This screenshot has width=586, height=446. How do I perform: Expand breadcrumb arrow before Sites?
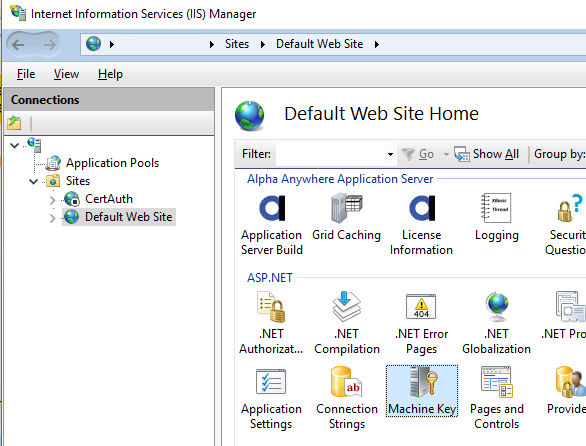pyautogui.click(x=212, y=44)
